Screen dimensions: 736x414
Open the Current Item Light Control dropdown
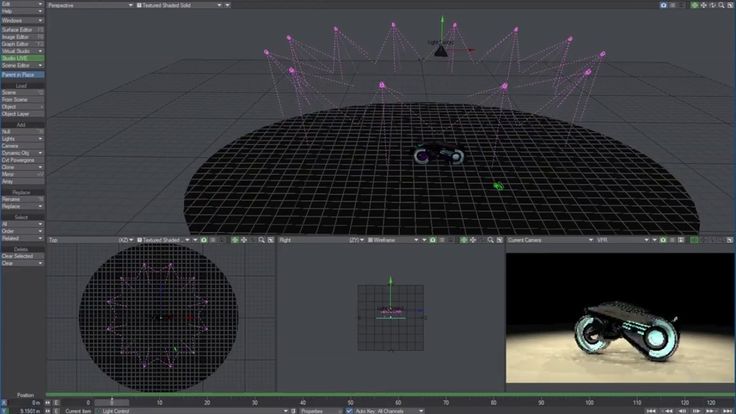point(192,411)
